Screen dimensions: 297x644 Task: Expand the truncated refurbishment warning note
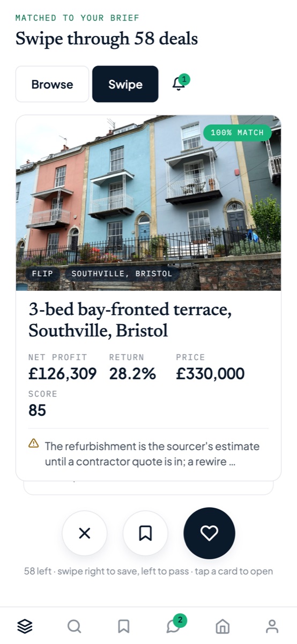(x=152, y=453)
